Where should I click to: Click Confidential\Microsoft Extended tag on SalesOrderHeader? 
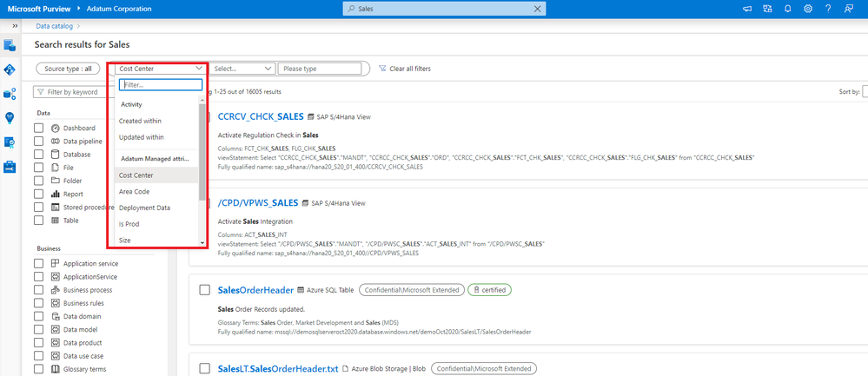(411, 290)
